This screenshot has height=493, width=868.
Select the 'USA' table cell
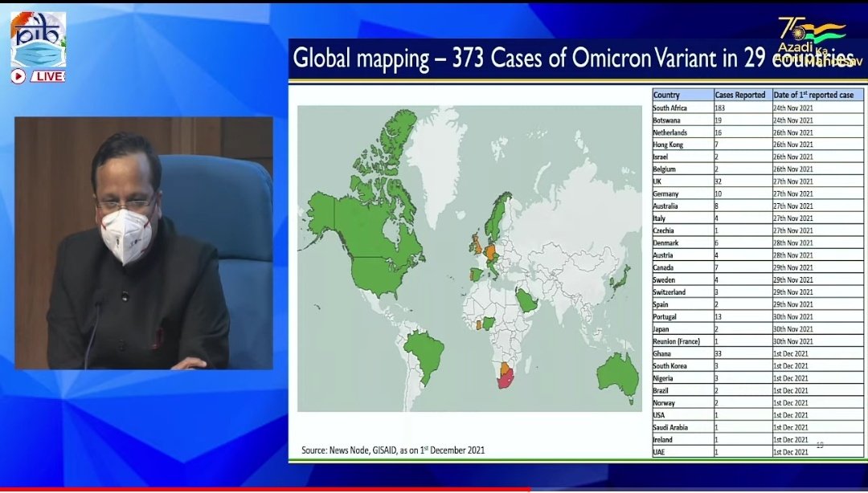(x=683, y=414)
